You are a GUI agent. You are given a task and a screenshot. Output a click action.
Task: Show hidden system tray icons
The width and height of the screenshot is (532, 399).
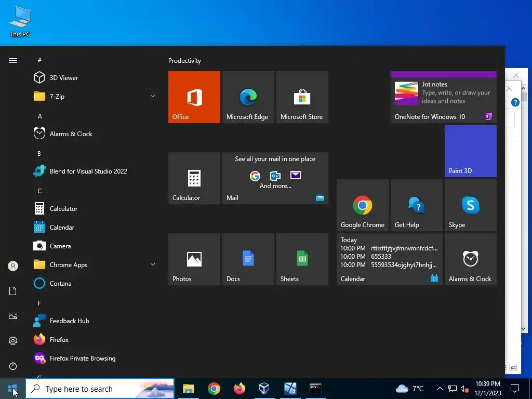tap(440, 389)
